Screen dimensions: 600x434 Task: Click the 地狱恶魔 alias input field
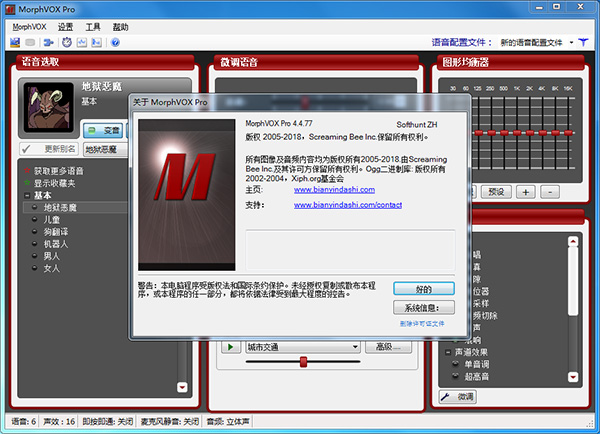click(x=106, y=149)
